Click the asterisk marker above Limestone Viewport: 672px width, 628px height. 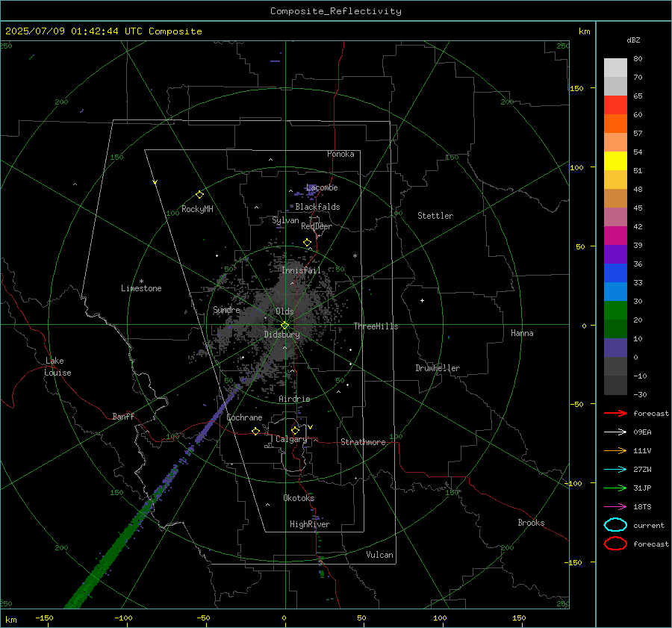pos(141,282)
